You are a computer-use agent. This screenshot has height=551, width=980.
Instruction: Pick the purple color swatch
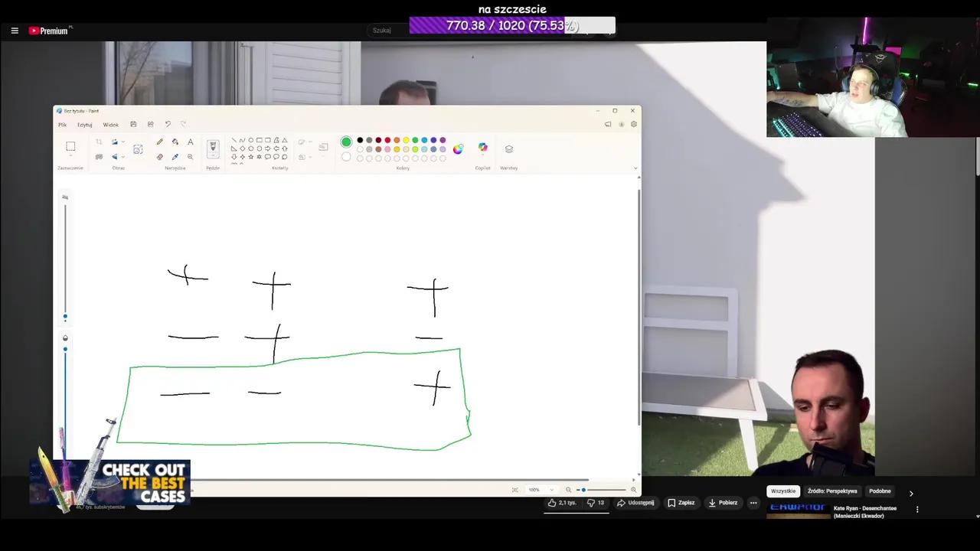pyautogui.click(x=443, y=140)
